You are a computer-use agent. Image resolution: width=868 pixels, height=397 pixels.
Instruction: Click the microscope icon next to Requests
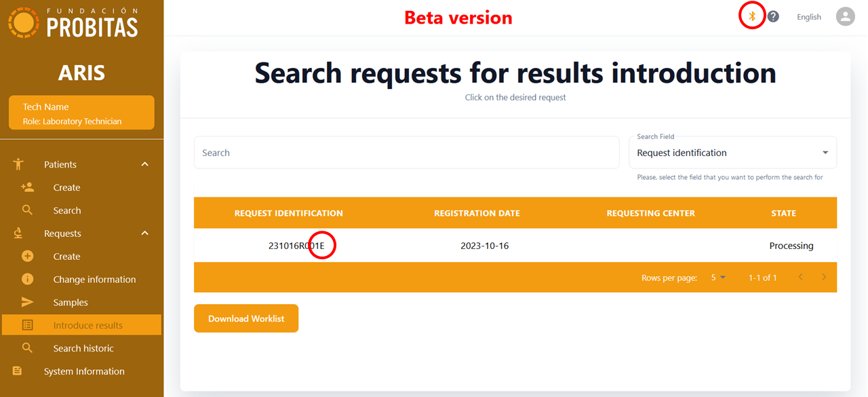[18, 233]
